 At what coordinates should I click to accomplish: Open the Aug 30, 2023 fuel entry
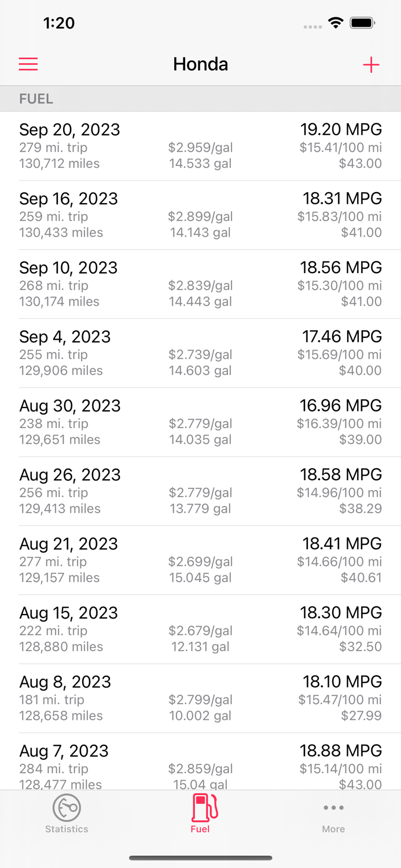[200, 421]
